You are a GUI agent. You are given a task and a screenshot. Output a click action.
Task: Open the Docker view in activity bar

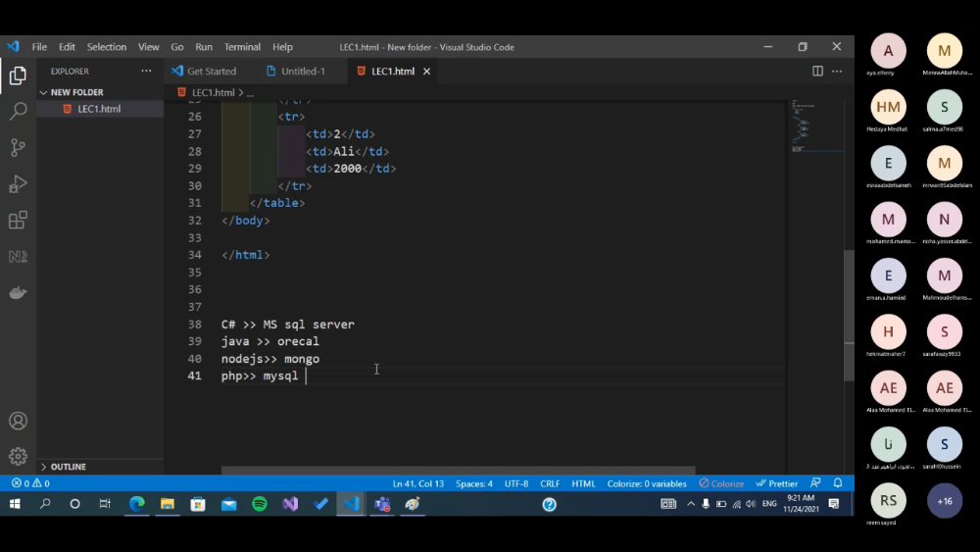pos(18,292)
